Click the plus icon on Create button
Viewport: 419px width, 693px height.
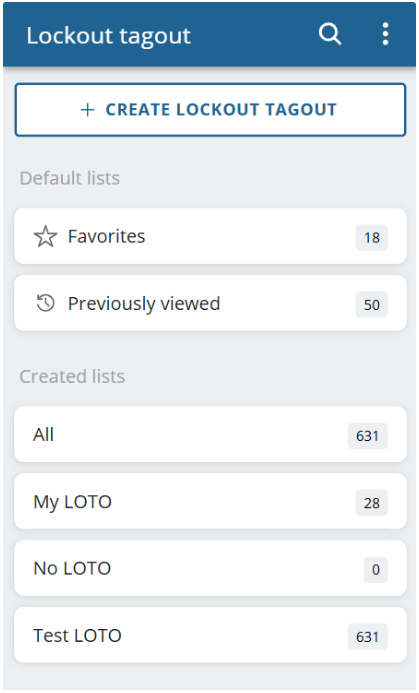coord(88,110)
